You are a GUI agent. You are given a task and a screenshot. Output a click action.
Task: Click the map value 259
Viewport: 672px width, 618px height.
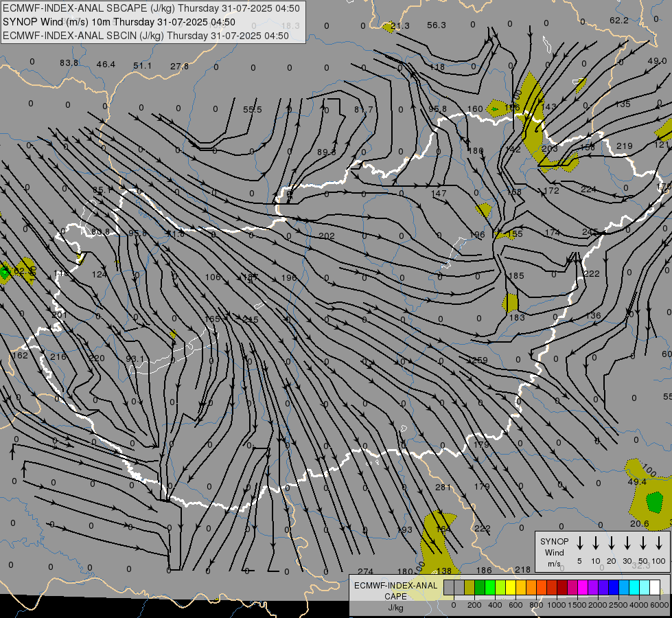click(480, 360)
